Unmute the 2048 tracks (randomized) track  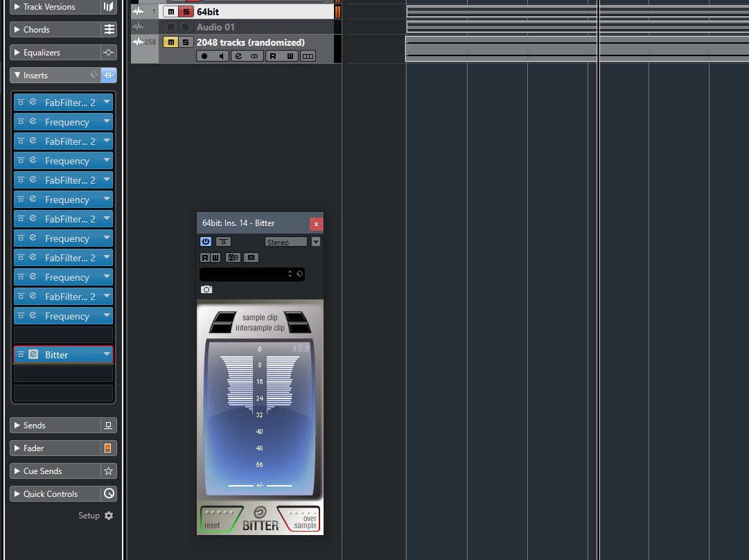170,42
